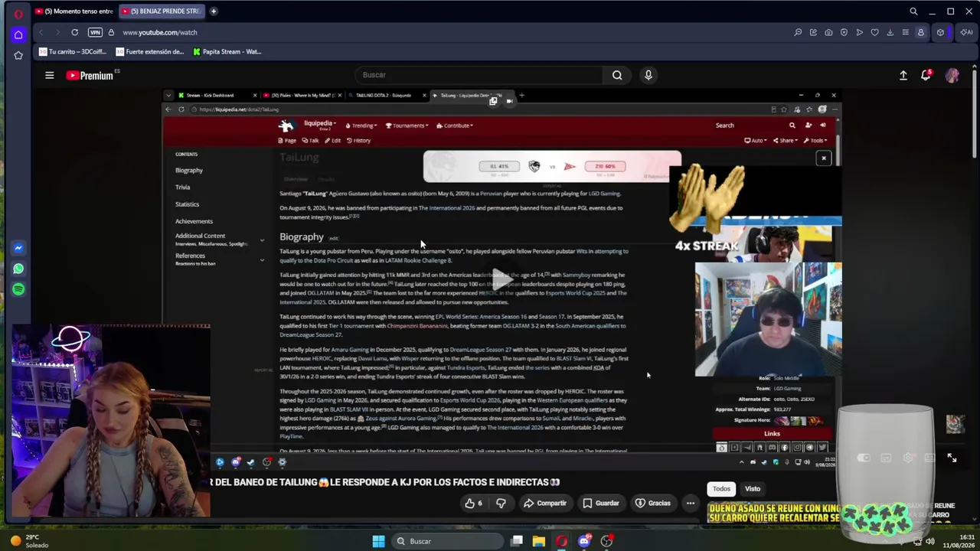
Task: Exit full view using the expand arrows icon
Action: (x=952, y=458)
